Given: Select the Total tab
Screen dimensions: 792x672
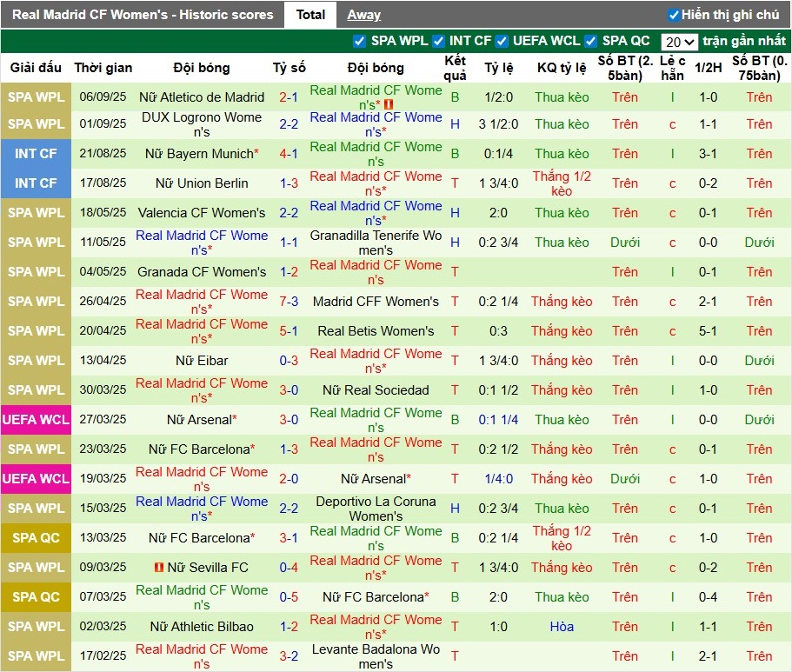Looking at the screenshot, I should pos(310,15).
